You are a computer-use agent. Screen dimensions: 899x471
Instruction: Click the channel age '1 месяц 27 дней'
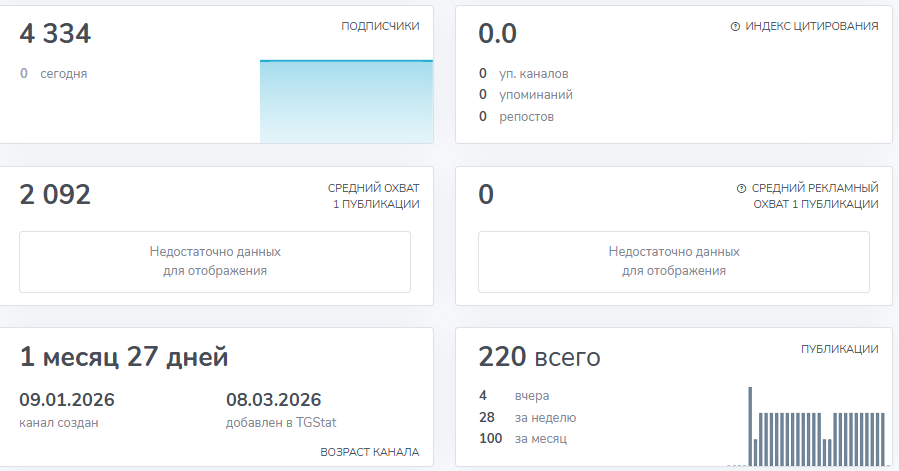(124, 357)
